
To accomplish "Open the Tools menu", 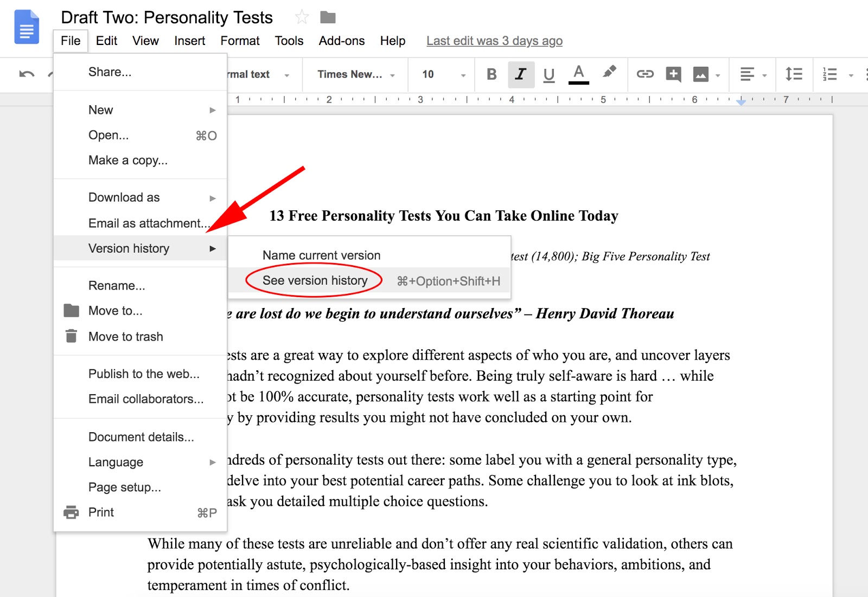I will 289,41.
